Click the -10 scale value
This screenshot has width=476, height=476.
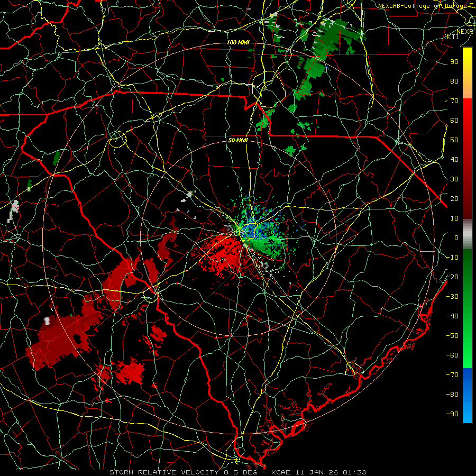(x=452, y=258)
